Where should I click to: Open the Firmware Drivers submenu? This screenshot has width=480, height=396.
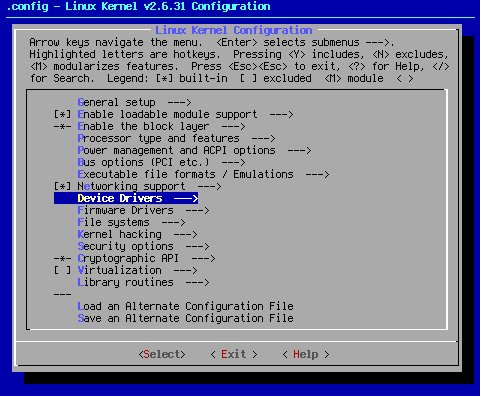(x=143, y=210)
